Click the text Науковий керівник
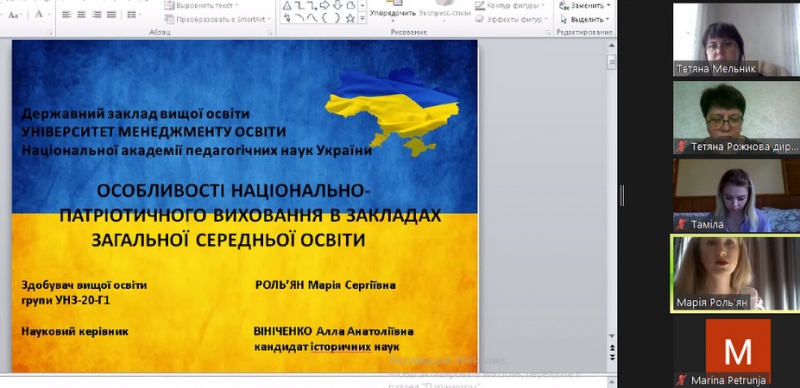Viewport: 800px width, 388px height. point(74,331)
